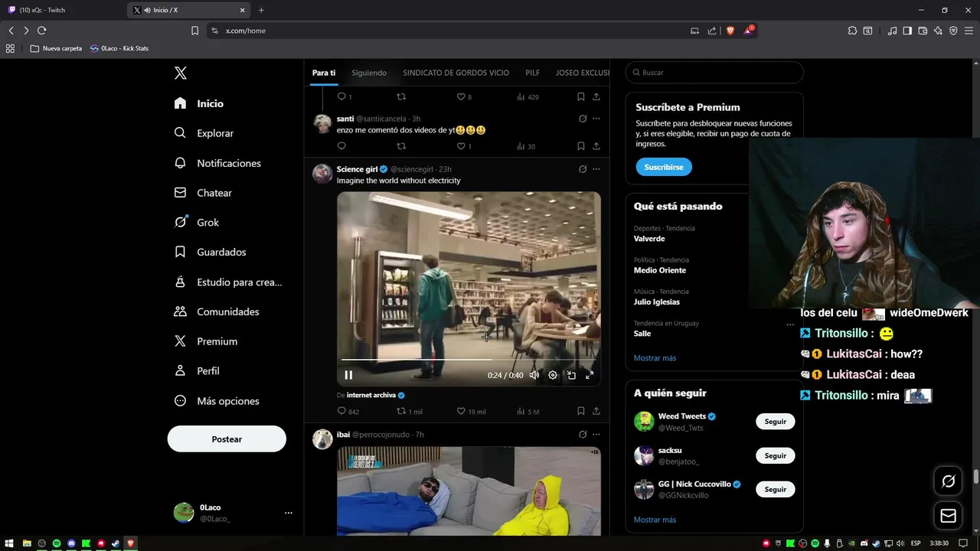The height and width of the screenshot is (551, 980).
Task: Enter video fullscreen mode
Action: (590, 375)
